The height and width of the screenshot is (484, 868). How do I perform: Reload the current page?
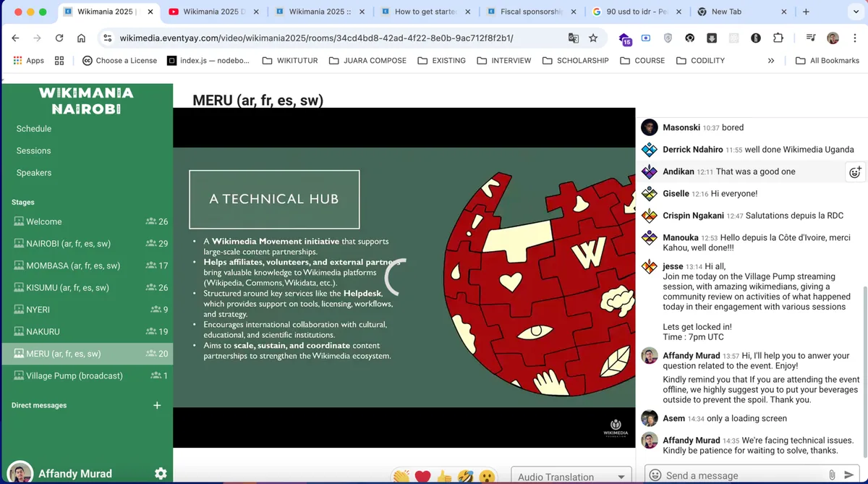point(59,38)
